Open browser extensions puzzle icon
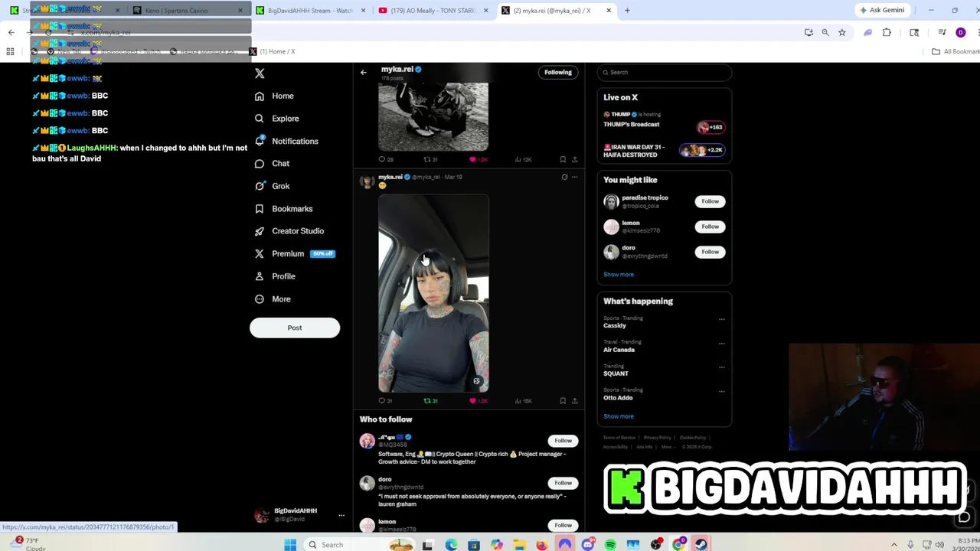 [x=887, y=32]
